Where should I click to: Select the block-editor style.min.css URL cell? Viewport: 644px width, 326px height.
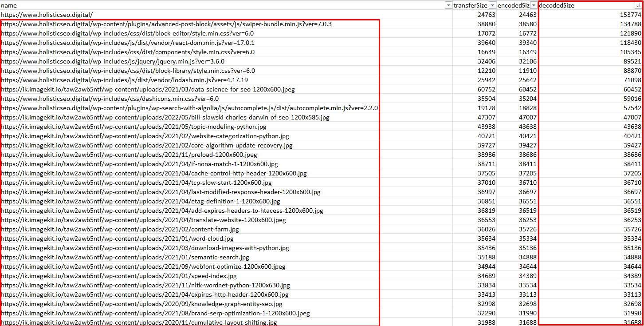[226, 33]
